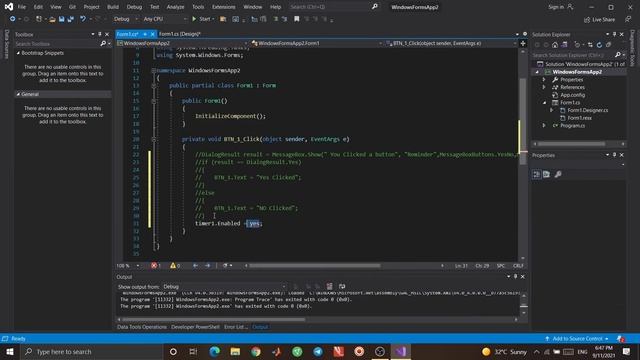Viewport: 640px width, 360px height.
Task: Click the red error count icon
Action: tap(154, 266)
